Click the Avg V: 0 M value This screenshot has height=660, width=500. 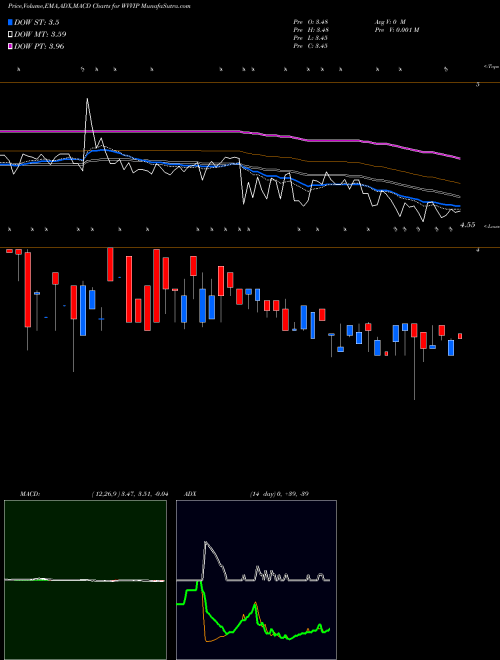[x=389, y=22]
